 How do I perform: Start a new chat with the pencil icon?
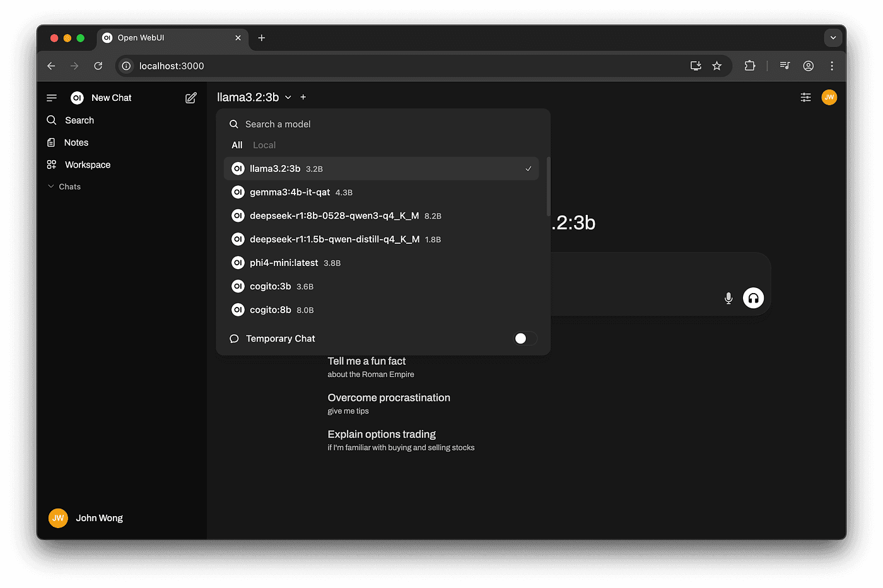pyautogui.click(x=191, y=98)
